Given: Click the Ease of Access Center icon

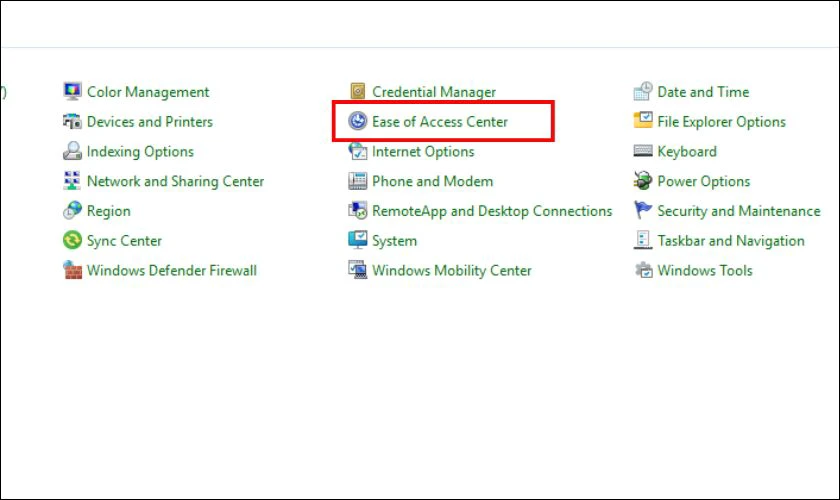Looking at the screenshot, I should (358, 121).
